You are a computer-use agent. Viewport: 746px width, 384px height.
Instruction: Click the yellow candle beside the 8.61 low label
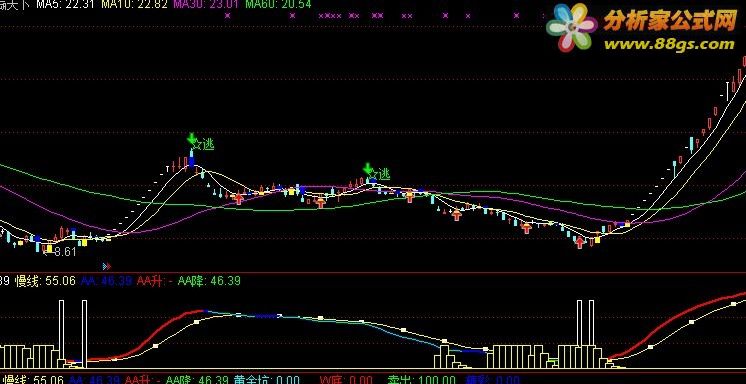[49, 248]
